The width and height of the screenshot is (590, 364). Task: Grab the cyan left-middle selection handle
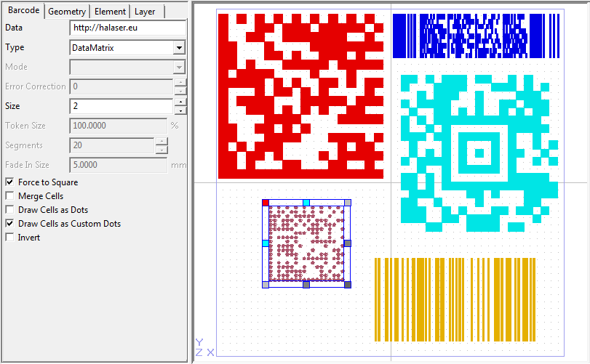[266, 243]
